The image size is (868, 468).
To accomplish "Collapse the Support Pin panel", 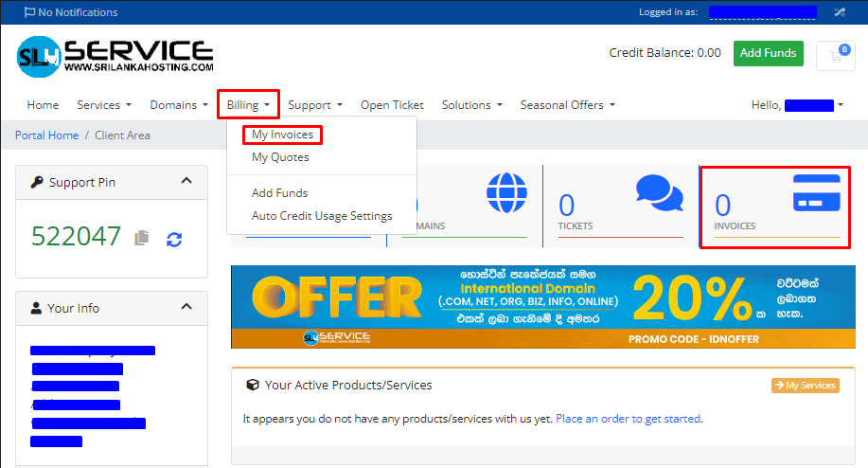I will (186, 181).
